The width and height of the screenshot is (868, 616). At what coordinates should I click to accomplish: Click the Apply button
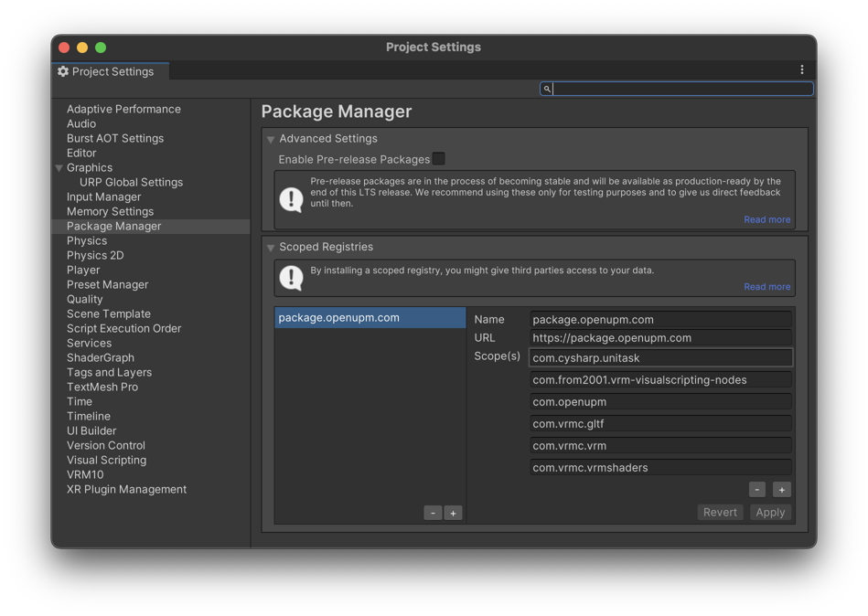(x=770, y=512)
